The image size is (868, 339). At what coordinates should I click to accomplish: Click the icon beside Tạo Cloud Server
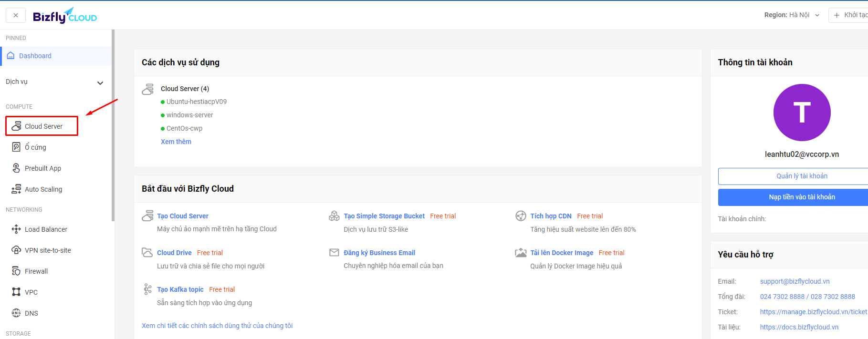coord(147,216)
